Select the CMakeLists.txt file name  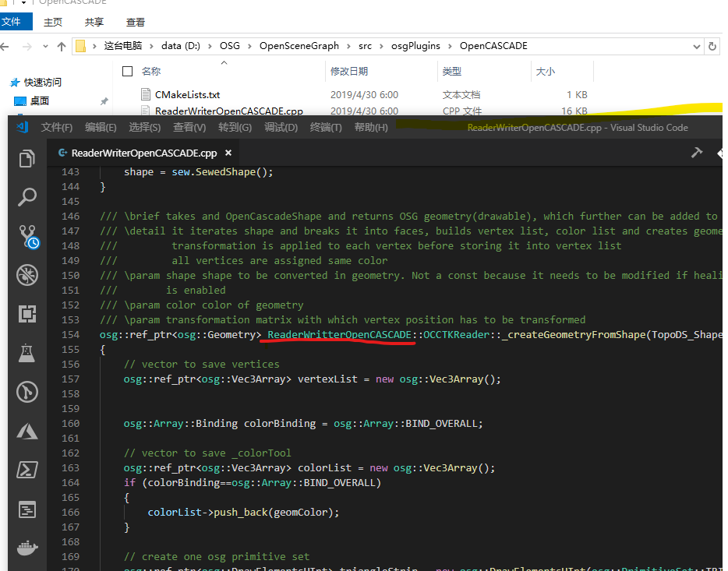pyautogui.click(x=188, y=94)
